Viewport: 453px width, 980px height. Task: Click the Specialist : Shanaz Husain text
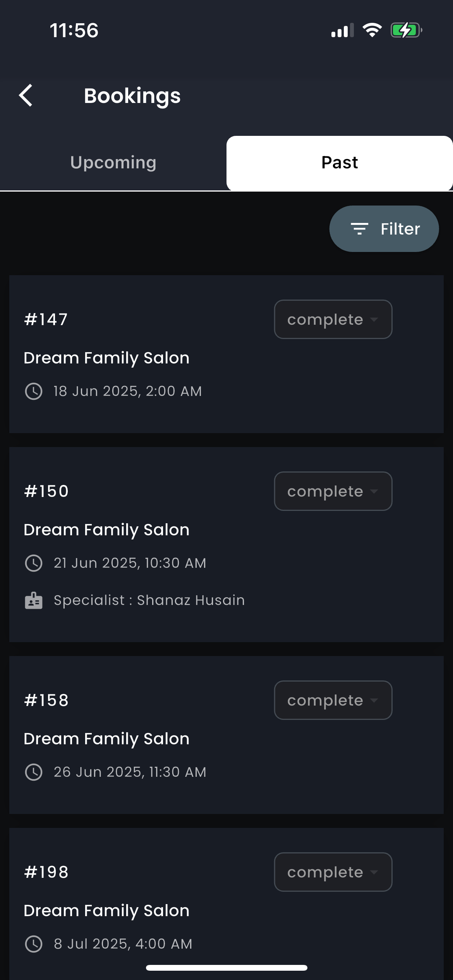(x=149, y=600)
